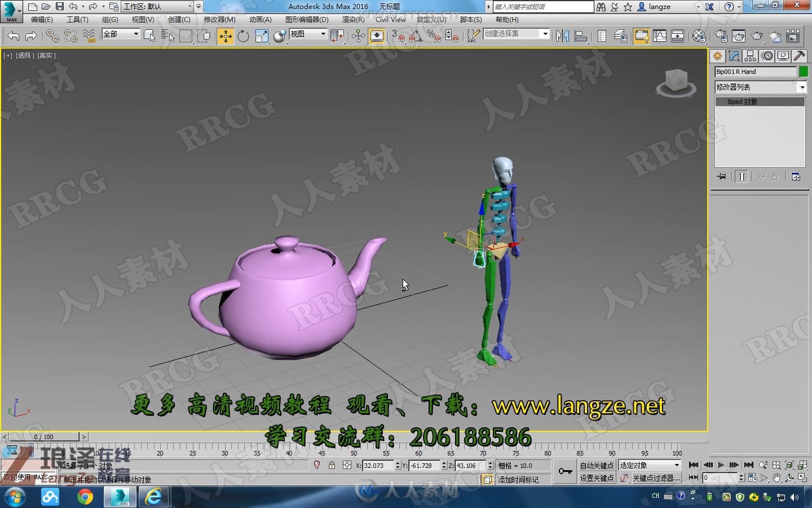This screenshot has width=812, height=508.
Task: Expand the 修改器列表 dropdown
Action: coord(802,87)
